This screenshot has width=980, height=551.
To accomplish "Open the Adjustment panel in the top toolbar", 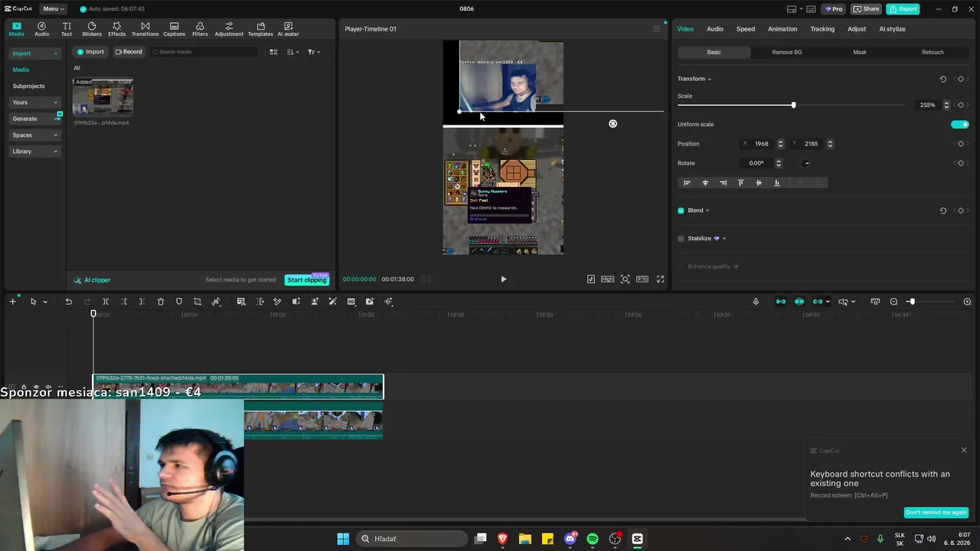I will (x=229, y=29).
